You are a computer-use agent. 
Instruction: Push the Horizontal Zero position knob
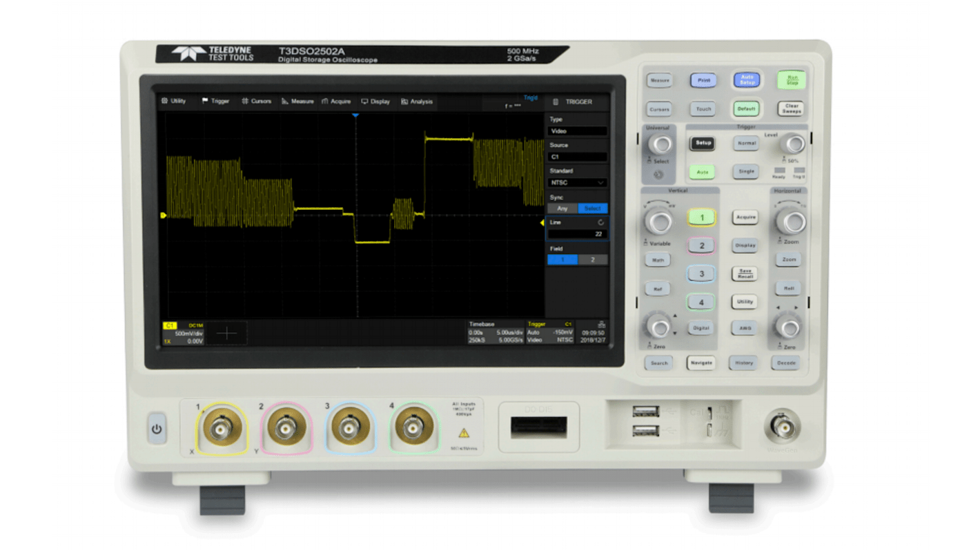(x=787, y=327)
